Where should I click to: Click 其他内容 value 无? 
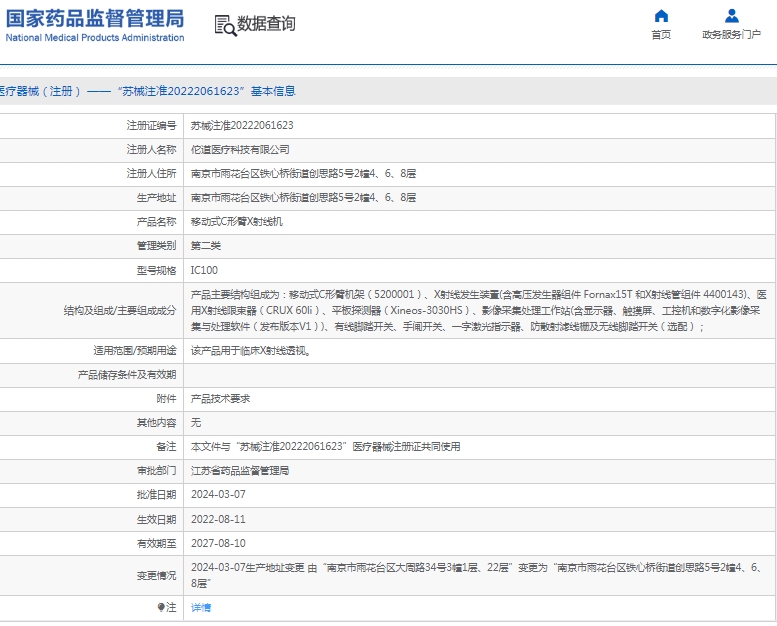(196, 422)
